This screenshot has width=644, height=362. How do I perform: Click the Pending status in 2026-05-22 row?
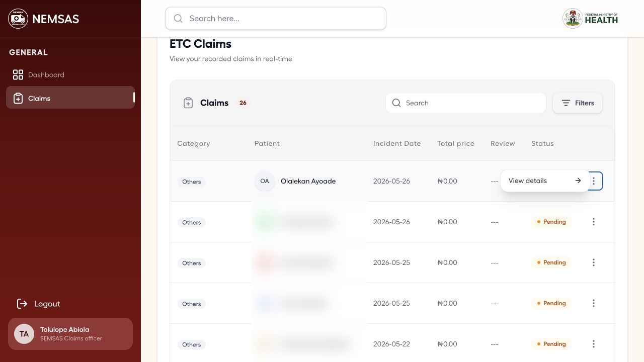pos(551,344)
